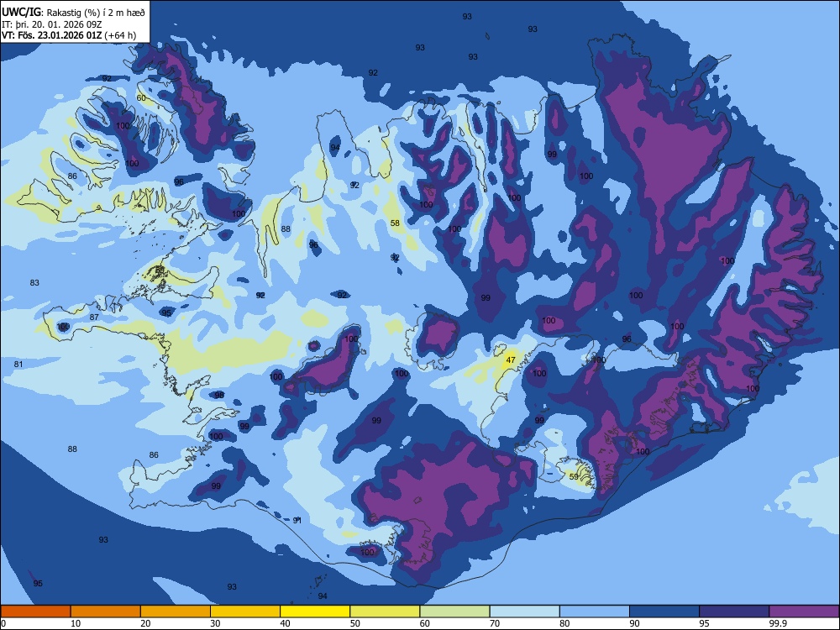Select the 30–40 amber legend swatch
Viewport: 840px width, 630px height.
(x=245, y=612)
